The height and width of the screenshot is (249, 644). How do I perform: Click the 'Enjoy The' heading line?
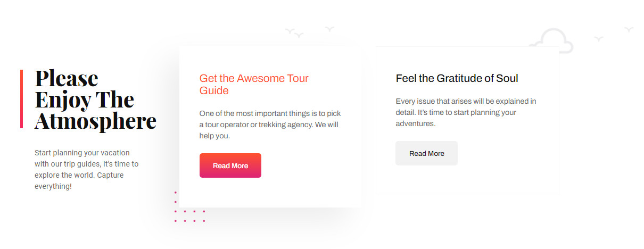(84, 99)
